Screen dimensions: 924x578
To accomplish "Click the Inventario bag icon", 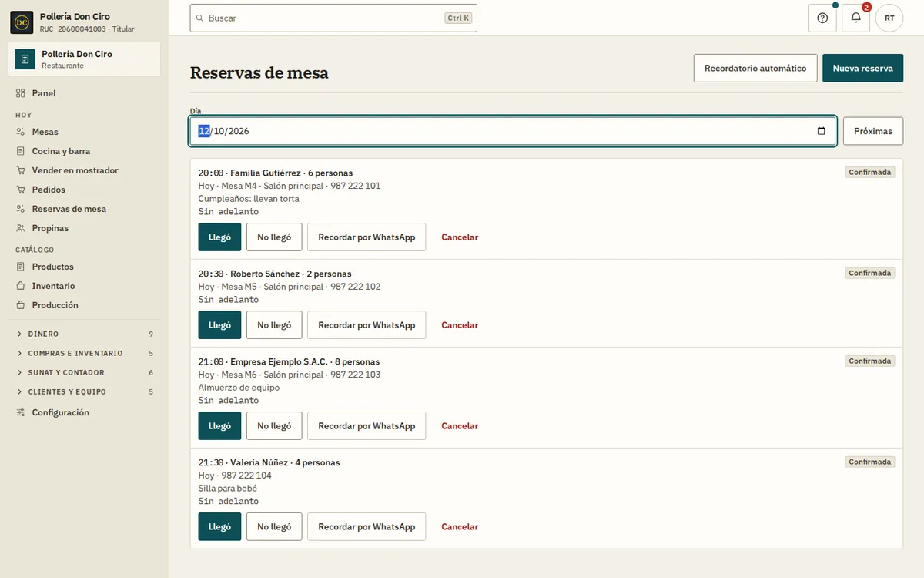I will pos(21,286).
